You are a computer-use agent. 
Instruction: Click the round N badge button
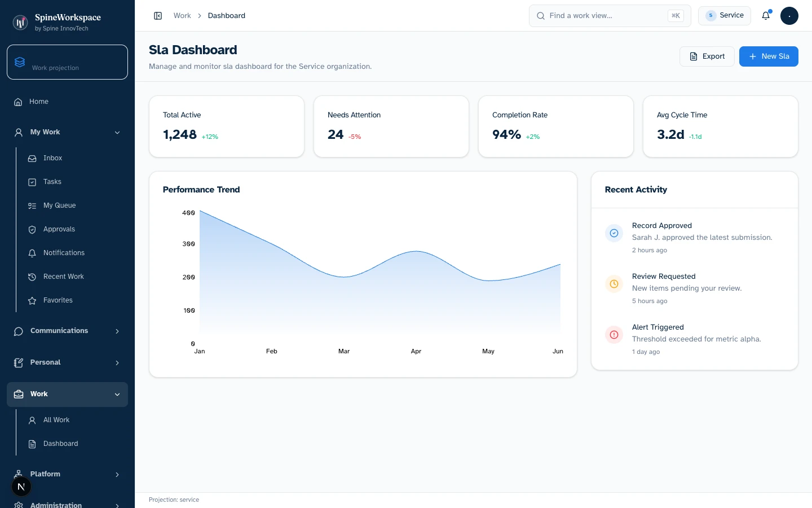(x=21, y=487)
